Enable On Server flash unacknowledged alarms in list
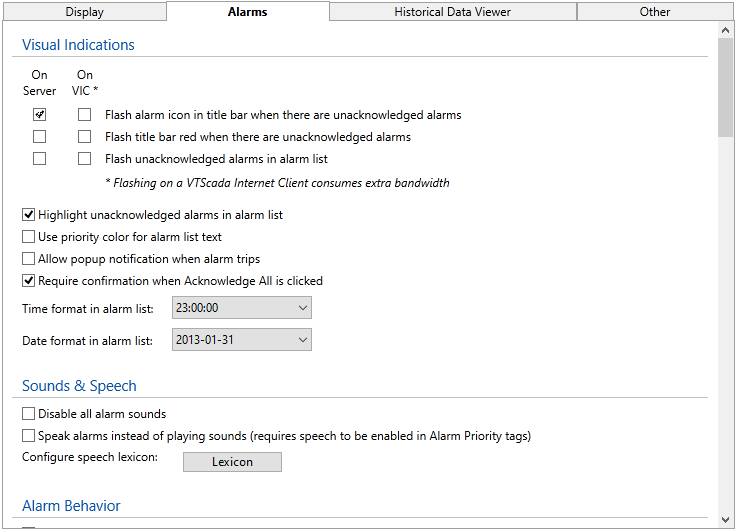Viewport: 738px width, 531px height. [39, 159]
